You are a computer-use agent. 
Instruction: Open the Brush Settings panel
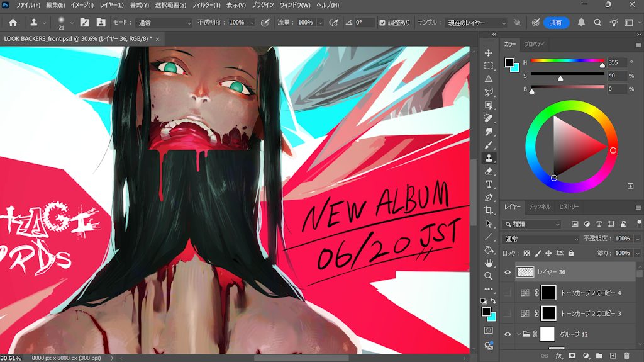[85, 23]
